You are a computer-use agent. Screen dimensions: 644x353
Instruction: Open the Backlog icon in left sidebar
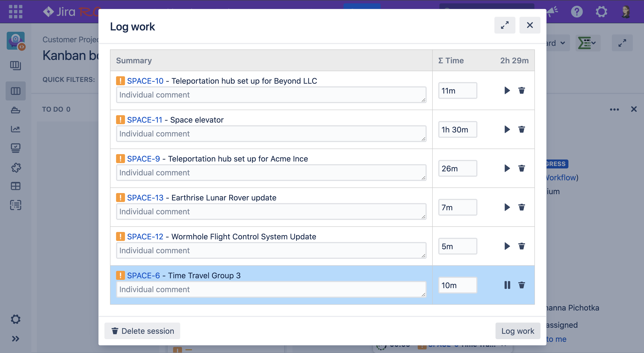[15, 66]
